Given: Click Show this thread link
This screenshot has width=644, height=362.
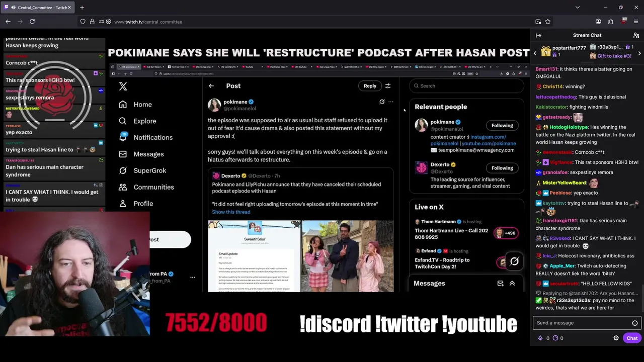Looking at the screenshot, I should (231, 212).
